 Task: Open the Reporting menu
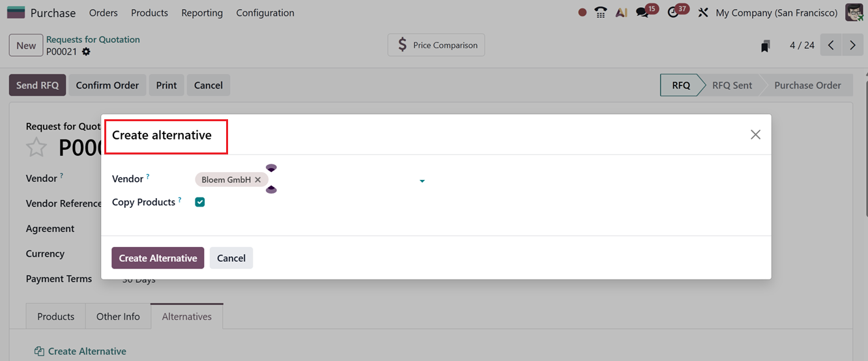(202, 13)
